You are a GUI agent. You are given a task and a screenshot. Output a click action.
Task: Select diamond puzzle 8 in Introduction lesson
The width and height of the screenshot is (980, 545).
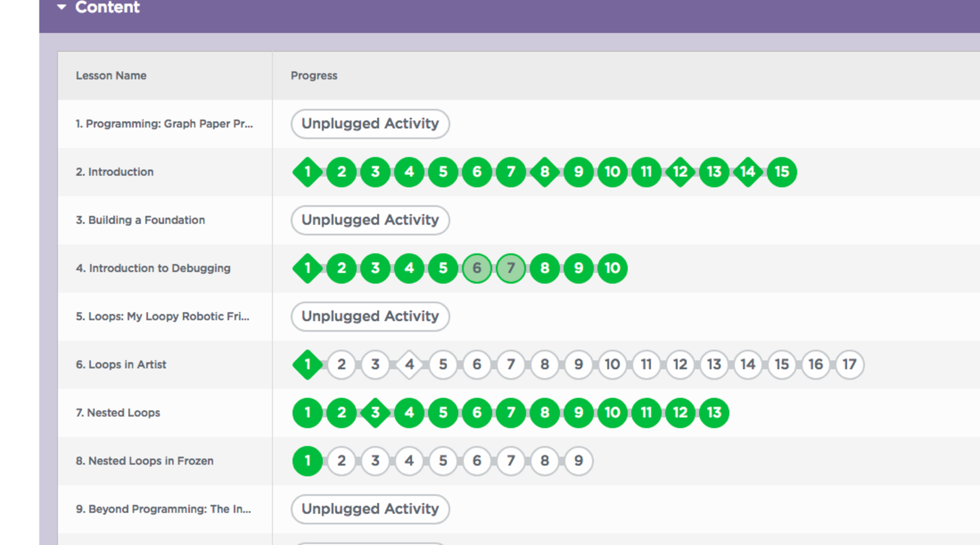click(x=545, y=172)
